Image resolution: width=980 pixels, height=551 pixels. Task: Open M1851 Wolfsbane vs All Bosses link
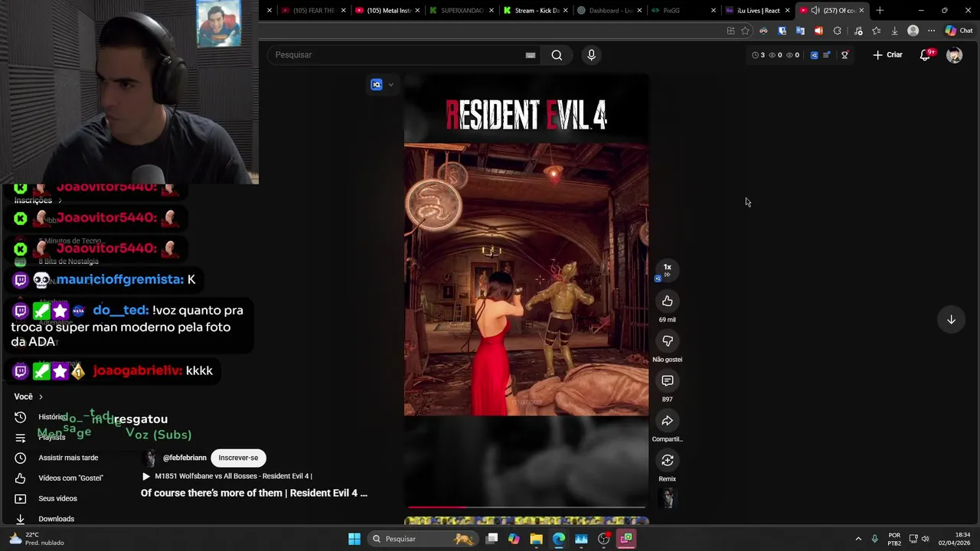pyautogui.click(x=228, y=477)
